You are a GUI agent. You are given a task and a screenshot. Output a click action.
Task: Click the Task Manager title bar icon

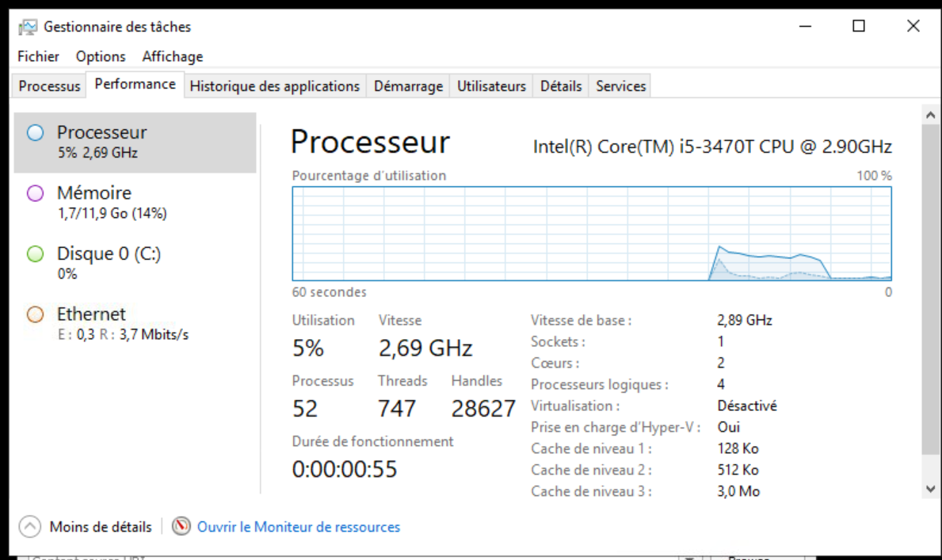click(x=28, y=27)
